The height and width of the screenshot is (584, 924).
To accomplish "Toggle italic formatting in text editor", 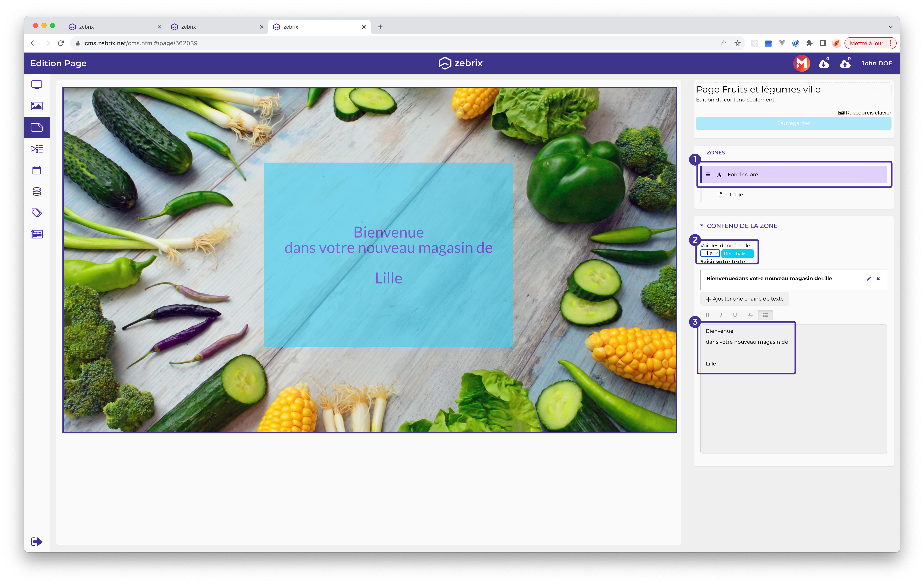I will (721, 315).
